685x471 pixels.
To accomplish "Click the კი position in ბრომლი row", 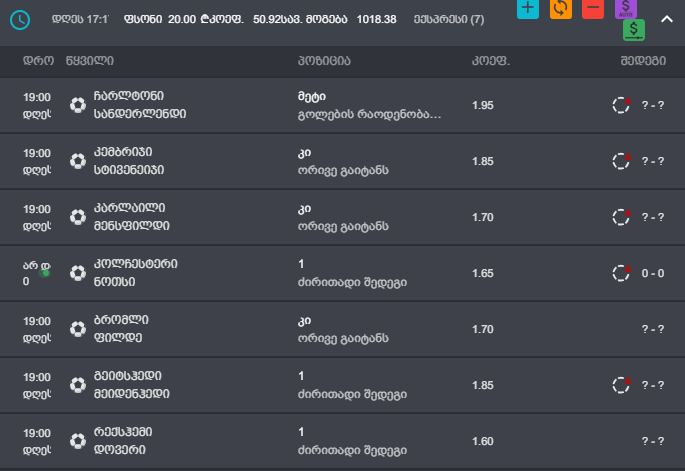I will pos(304,321).
